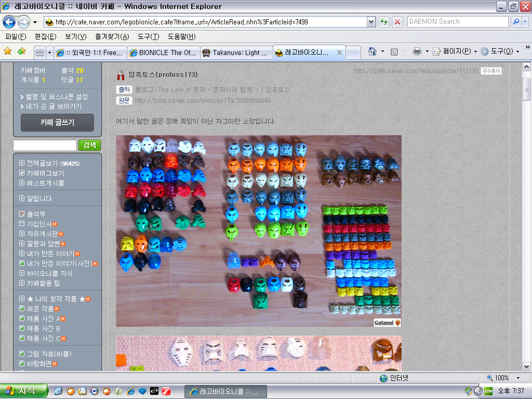Open the Print options dropdown arrow
The width and height of the screenshot is (532, 399).
click(x=427, y=51)
